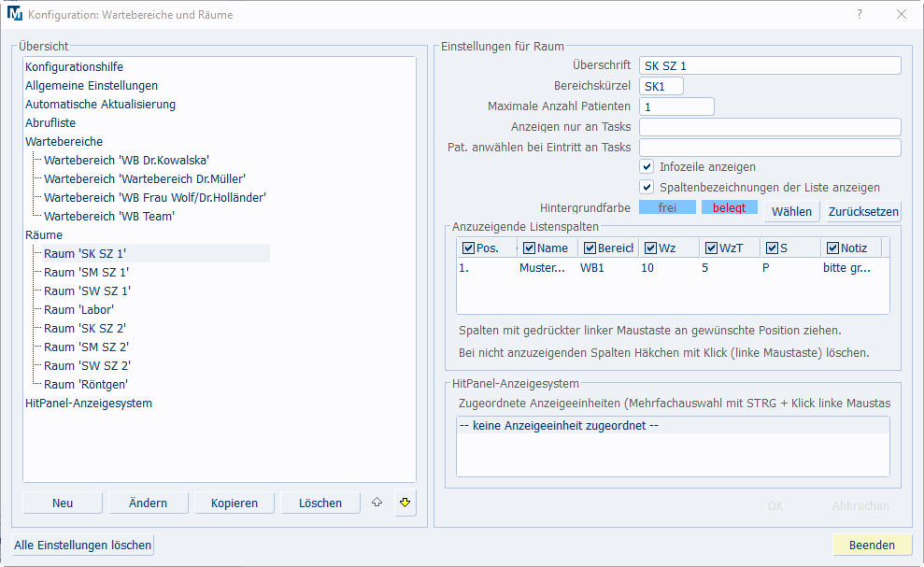Click the 'Kopieren' button
This screenshot has height=567, width=924.
tap(235, 503)
